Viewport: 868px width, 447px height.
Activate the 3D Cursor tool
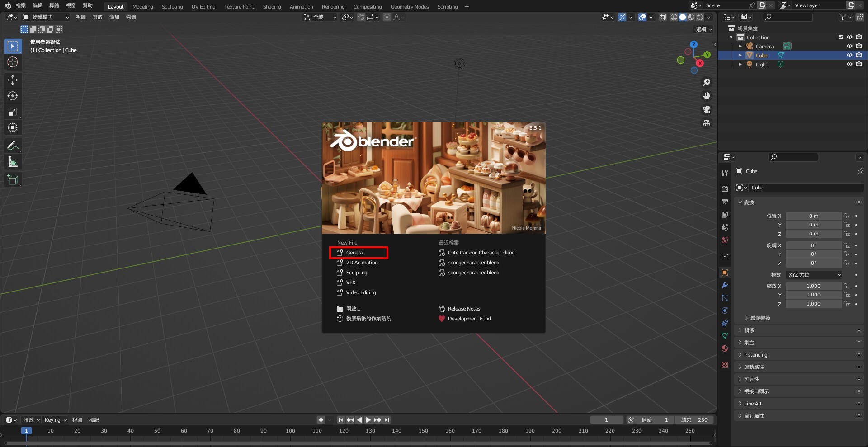tap(13, 62)
